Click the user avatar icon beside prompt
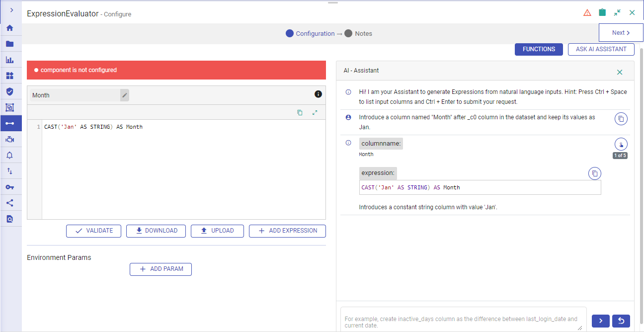This screenshot has height=332, width=644. click(348, 117)
